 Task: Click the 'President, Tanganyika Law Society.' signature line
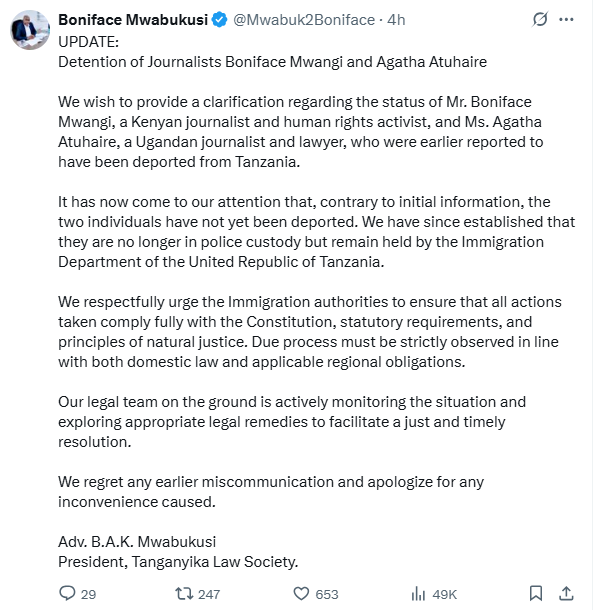(x=178, y=562)
